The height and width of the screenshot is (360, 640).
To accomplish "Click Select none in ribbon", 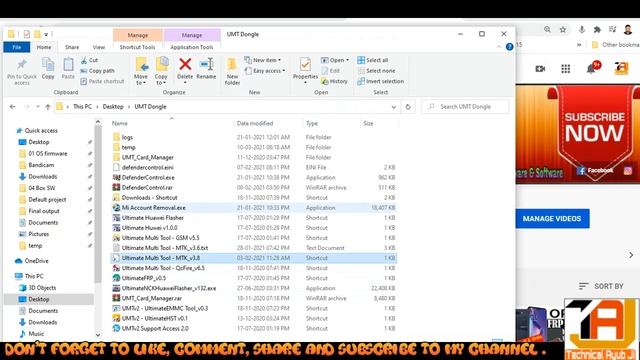I will [376, 71].
